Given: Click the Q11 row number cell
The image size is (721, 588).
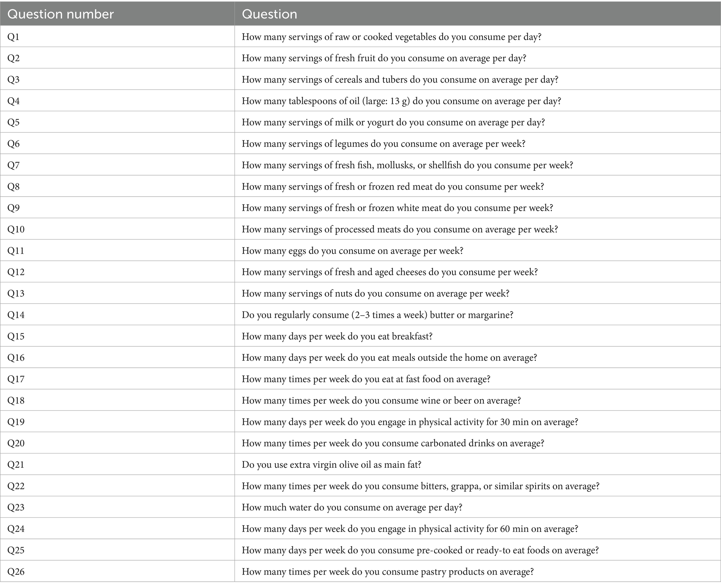Looking at the screenshot, I should click(16, 251).
